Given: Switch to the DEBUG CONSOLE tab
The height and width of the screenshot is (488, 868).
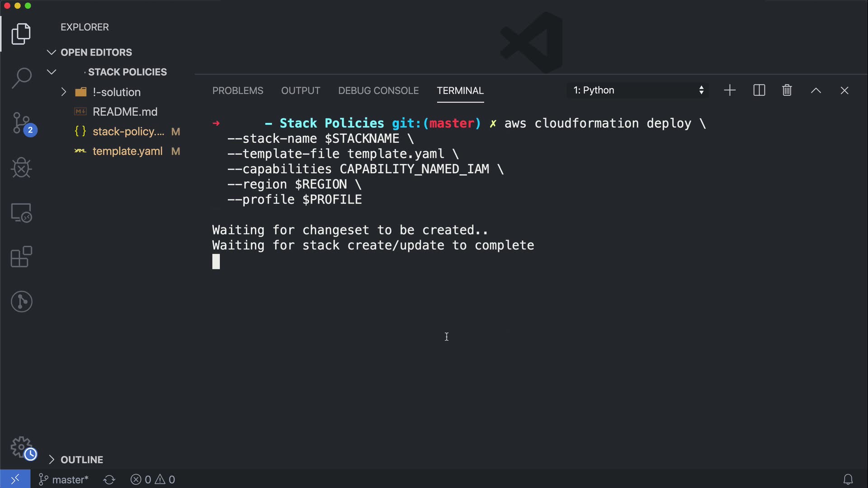Looking at the screenshot, I should 378,90.
